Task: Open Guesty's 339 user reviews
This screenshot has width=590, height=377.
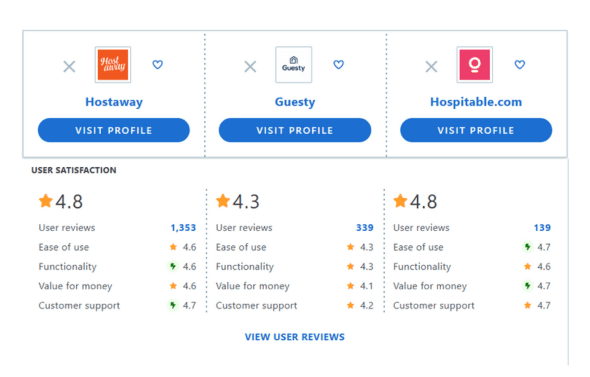Action: click(365, 228)
